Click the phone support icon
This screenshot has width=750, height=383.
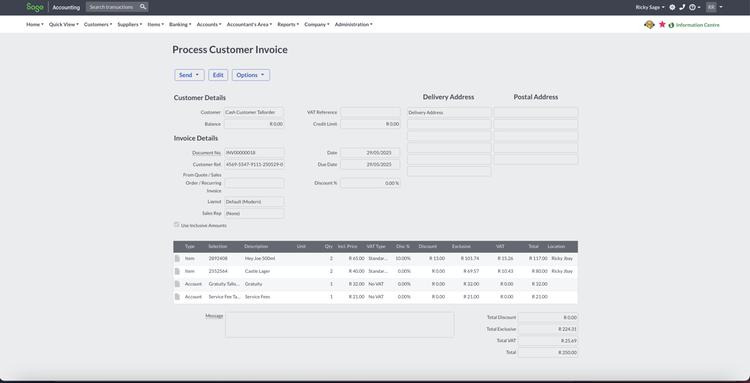(x=682, y=7)
